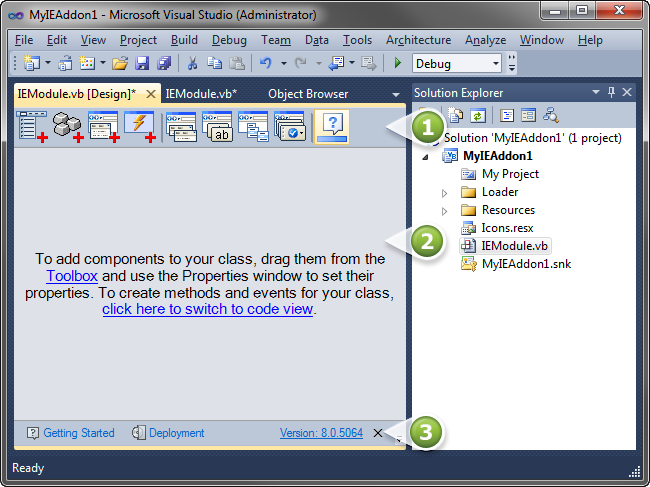The image size is (650, 487).
Task: Click the New Project toolbar icon
Action: pyautogui.click(x=32, y=63)
